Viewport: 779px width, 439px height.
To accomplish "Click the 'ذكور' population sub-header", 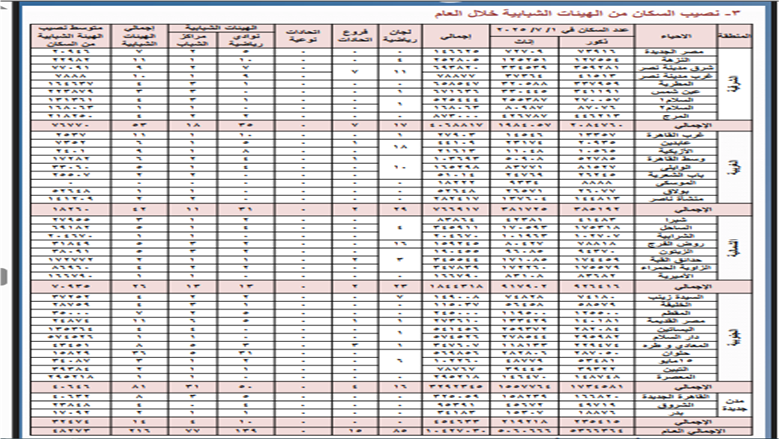I will [x=596, y=42].
